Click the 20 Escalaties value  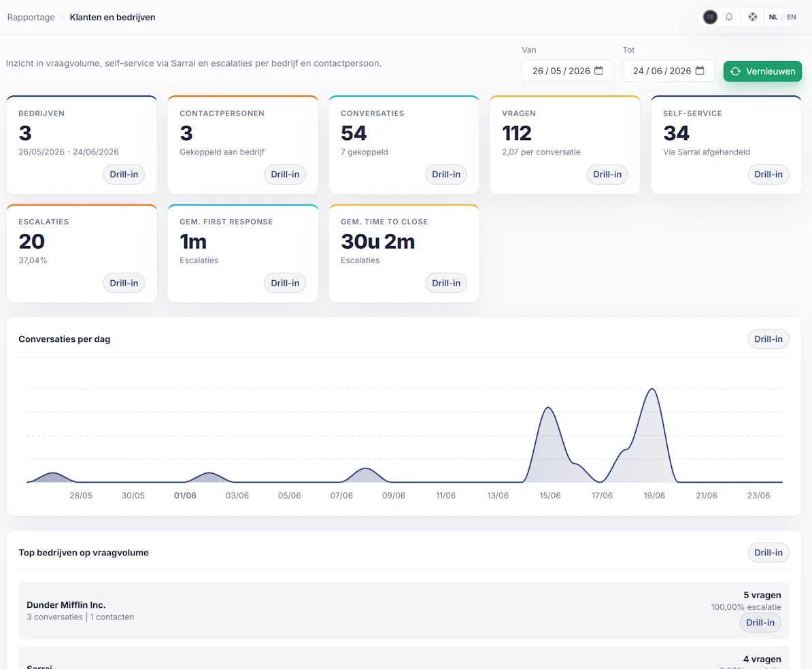pos(31,242)
